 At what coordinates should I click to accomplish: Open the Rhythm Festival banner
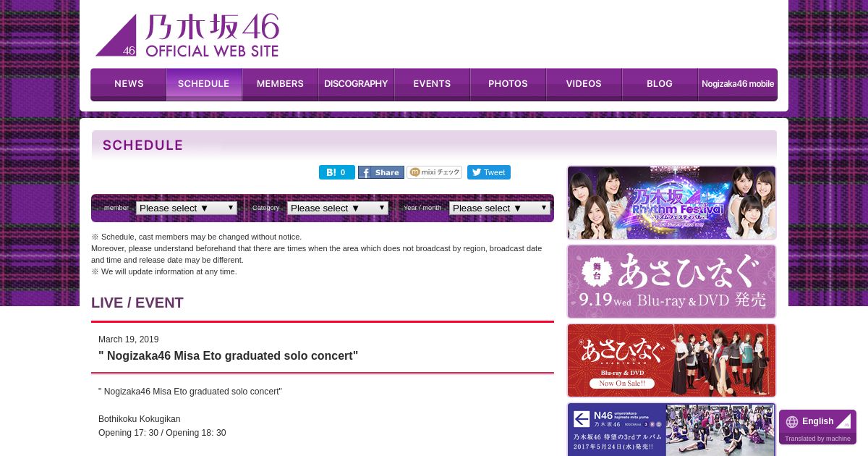672,203
